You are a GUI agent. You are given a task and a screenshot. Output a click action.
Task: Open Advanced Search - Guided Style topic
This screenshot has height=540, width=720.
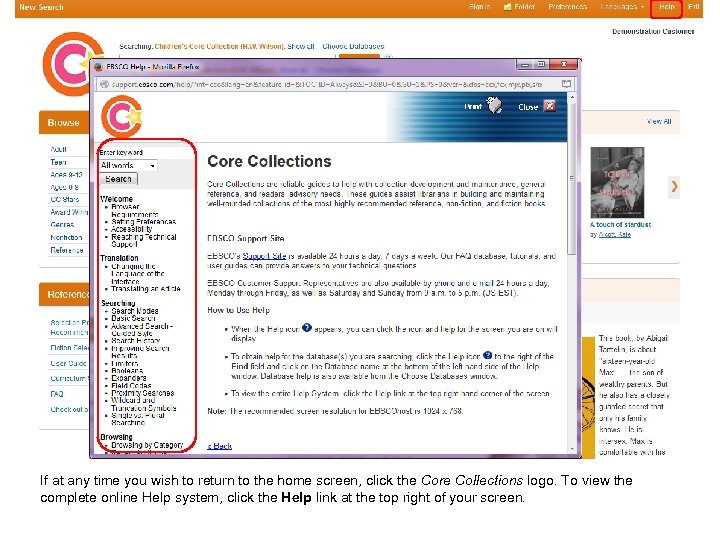pyautogui.click(x=142, y=330)
